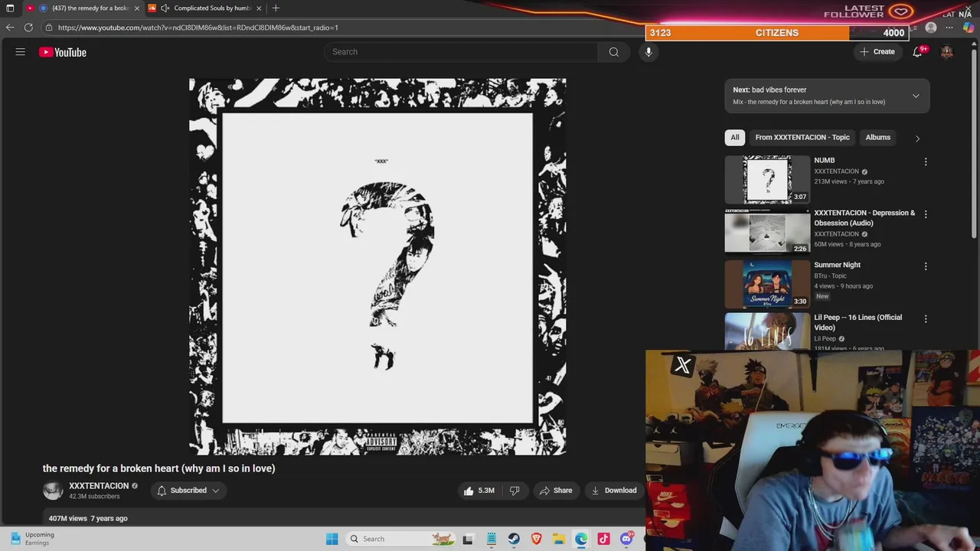Viewport: 980px width, 551px height.
Task: Open options for Depression & Obsession video
Action: coord(926,214)
